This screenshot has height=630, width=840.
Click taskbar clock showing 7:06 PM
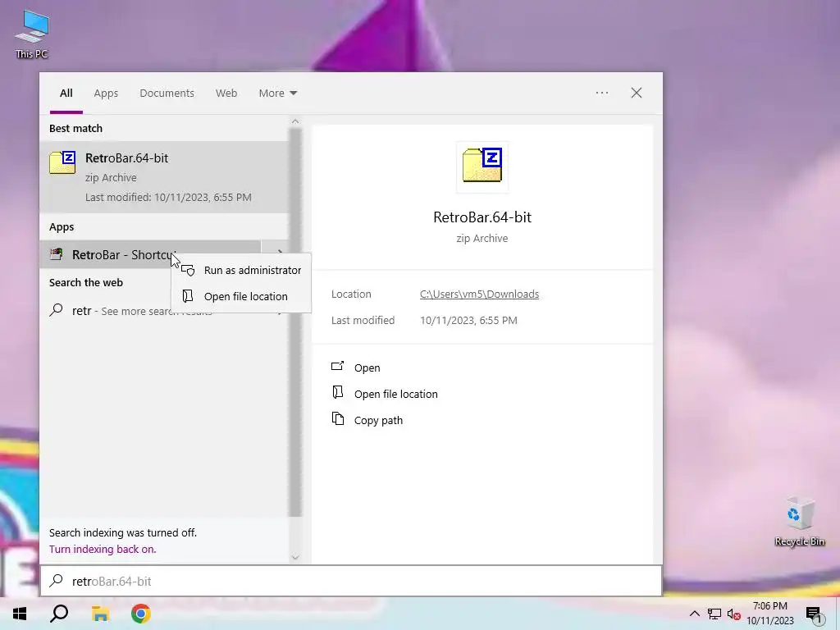click(x=769, y=606)
